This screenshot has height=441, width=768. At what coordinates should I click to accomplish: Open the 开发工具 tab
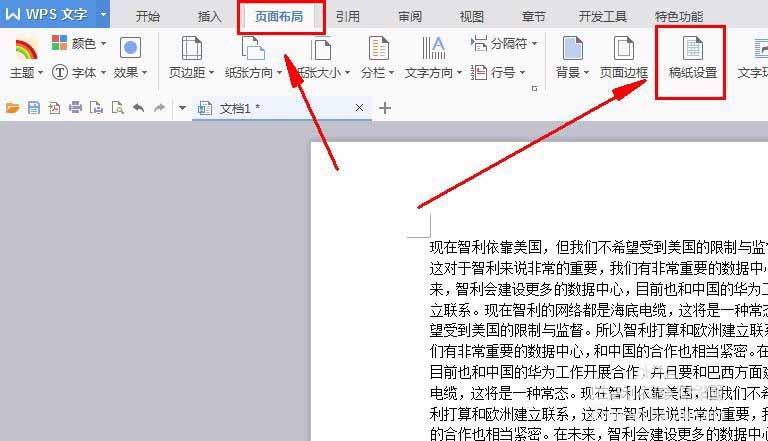click(602, 17)
